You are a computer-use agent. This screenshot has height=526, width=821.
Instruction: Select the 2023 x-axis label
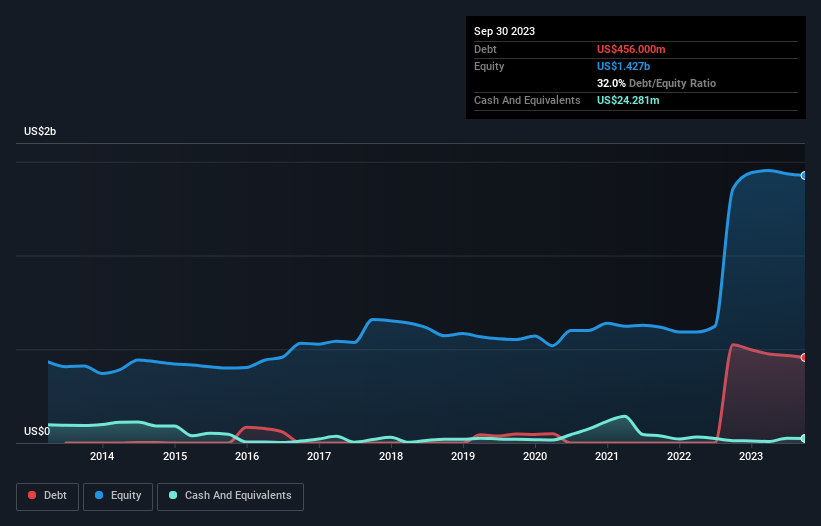[751, 456]
